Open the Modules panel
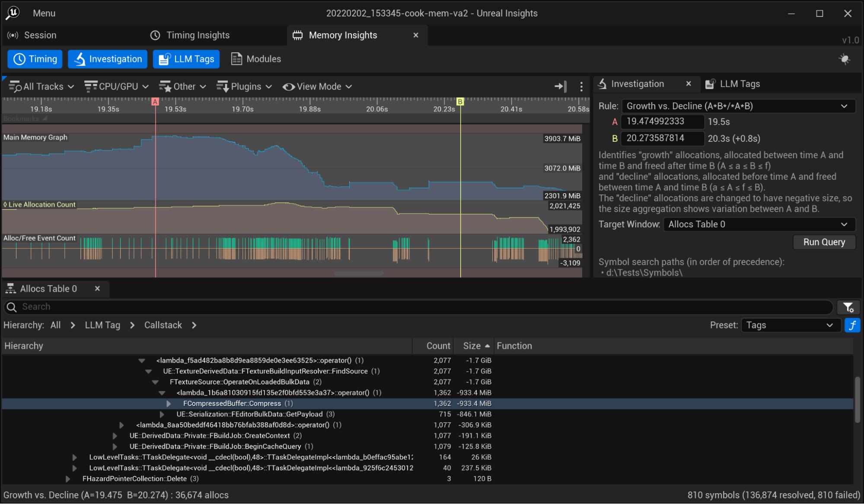The width and height of the screenshot is (864, 504). [x=255, y=59]
